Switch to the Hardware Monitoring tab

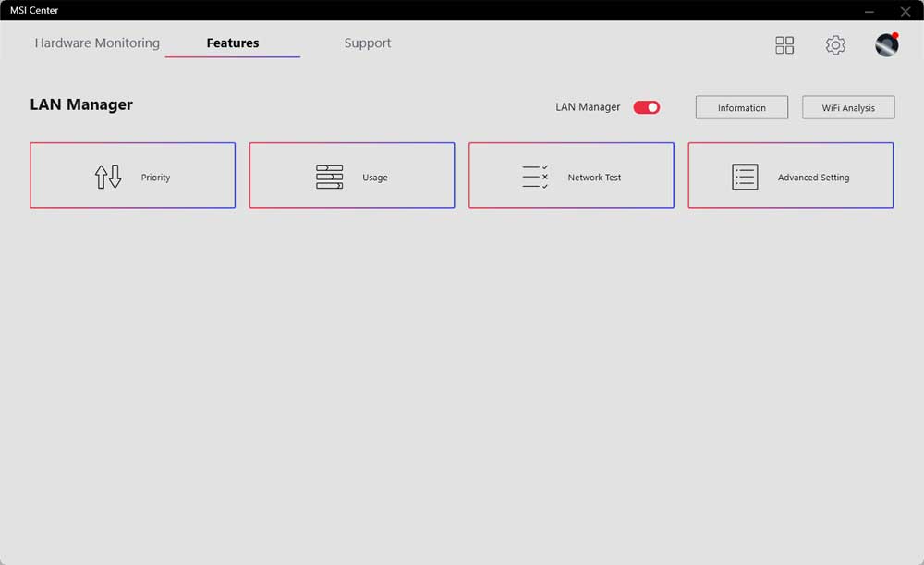(97, 43)
